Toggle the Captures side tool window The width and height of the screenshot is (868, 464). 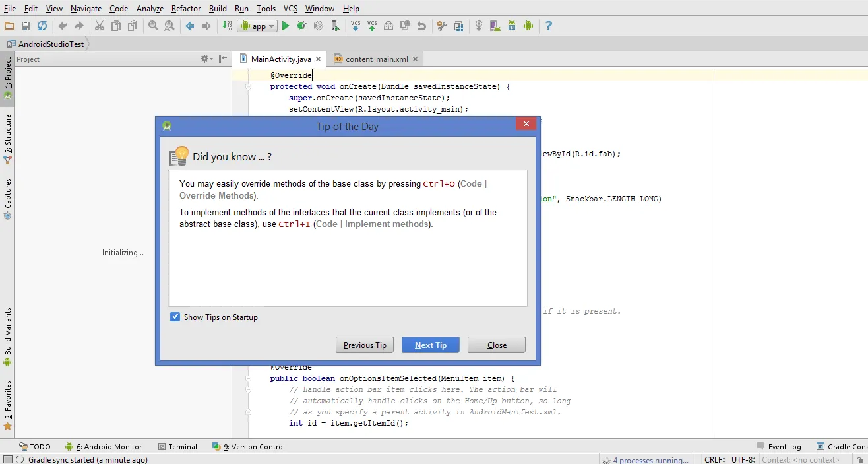[x=8, y=199]
